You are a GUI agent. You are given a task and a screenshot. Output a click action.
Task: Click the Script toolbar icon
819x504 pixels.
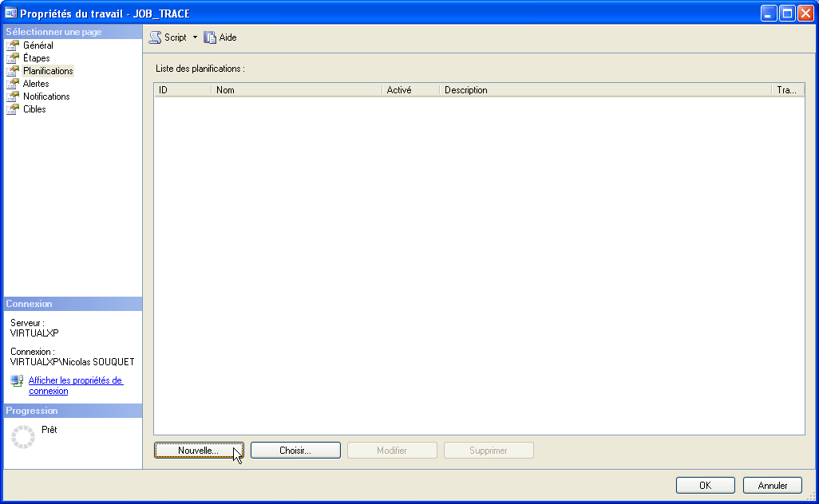(156, 37)
